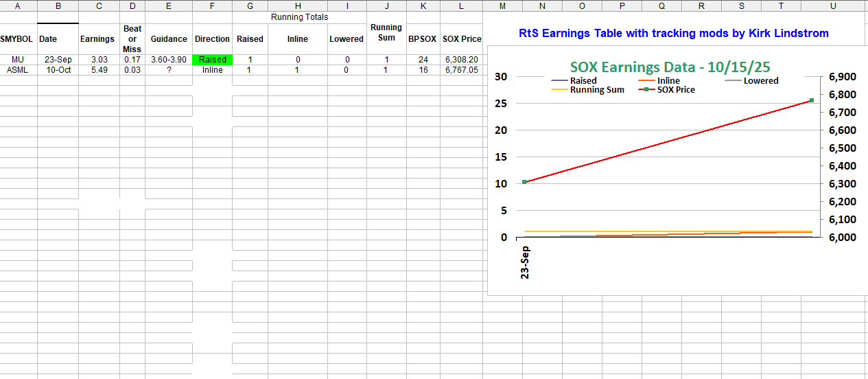The height and width of the screenshot is (379, 868).
Task: Click the Lowered legend entry in chart
Action: (751, 81)
